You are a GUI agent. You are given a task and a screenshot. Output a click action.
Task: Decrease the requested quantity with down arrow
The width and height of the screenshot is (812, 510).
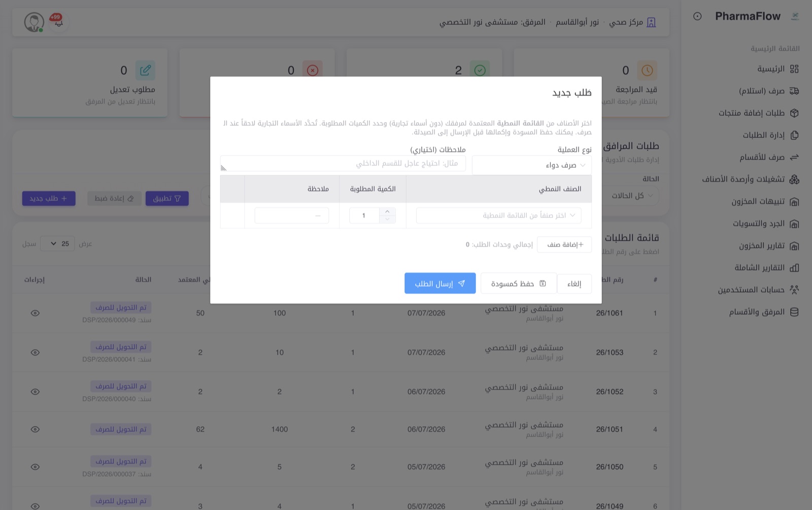[387, 219]
